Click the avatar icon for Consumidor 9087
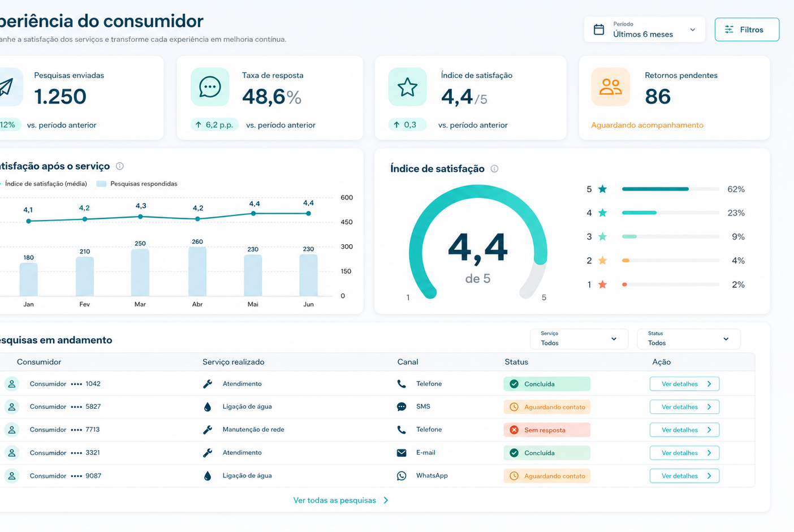The image size is (794, 532). 12,476
